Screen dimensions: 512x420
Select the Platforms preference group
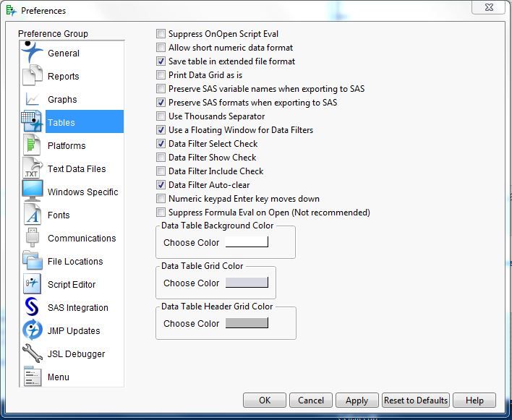67,146
